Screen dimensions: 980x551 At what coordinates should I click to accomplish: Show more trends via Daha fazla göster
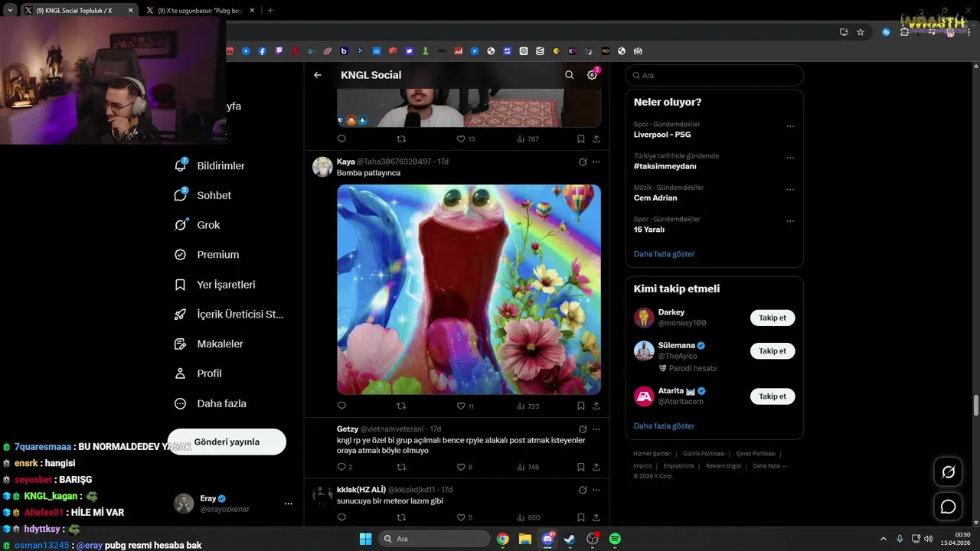click(664, 253)
